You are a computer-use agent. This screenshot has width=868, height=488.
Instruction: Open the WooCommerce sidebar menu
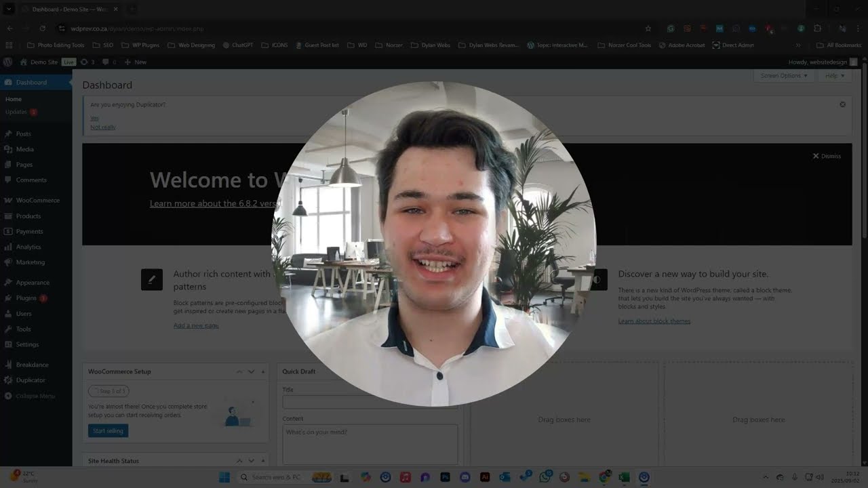point(37,201)
